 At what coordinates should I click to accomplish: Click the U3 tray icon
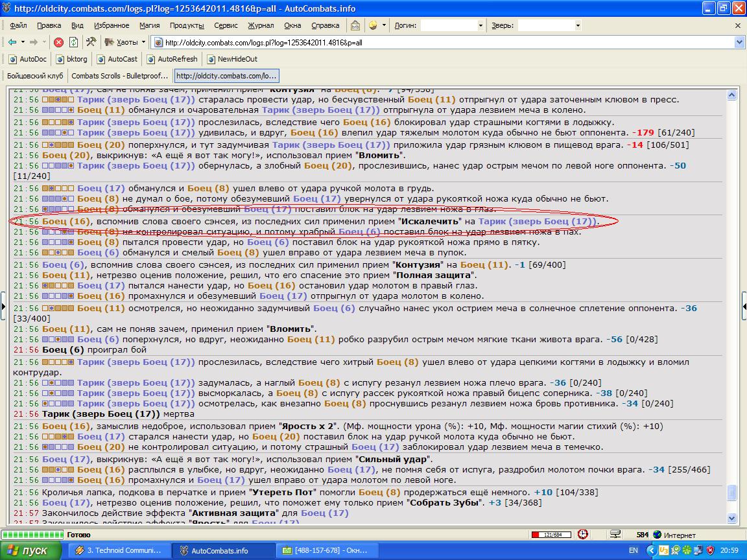click(663, 550)
